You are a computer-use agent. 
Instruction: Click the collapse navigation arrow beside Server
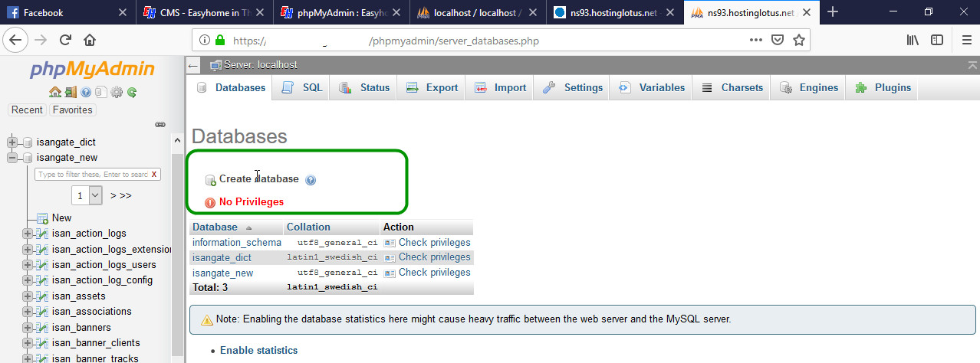click(x=193, y=66)
